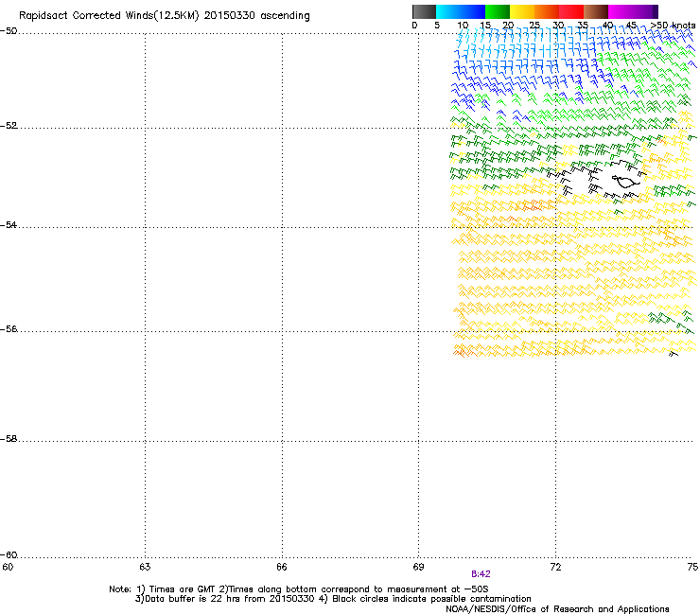
Task: Click the '63' longitude axis label
Action: click(x=145, y=567)
